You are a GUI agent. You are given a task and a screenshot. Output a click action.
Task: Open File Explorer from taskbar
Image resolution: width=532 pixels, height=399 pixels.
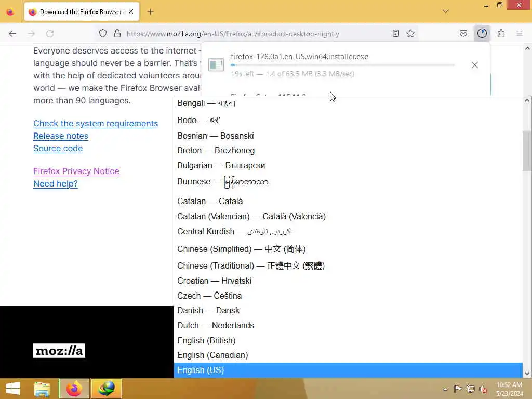point(42,389)
